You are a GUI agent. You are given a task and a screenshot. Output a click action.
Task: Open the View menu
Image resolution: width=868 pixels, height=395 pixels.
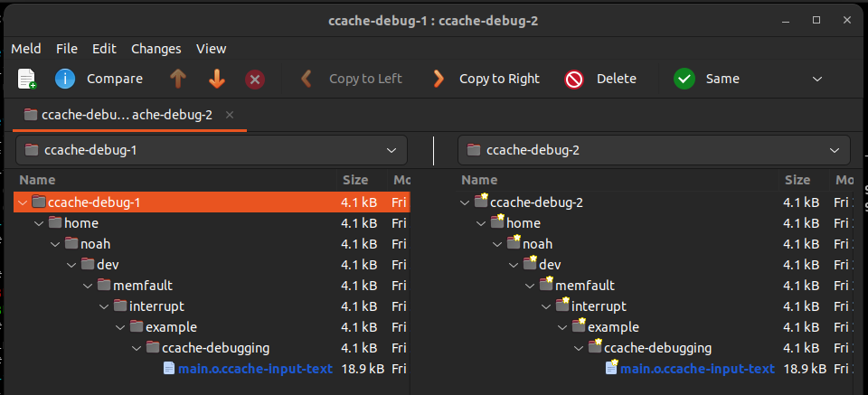coord(211,49)
